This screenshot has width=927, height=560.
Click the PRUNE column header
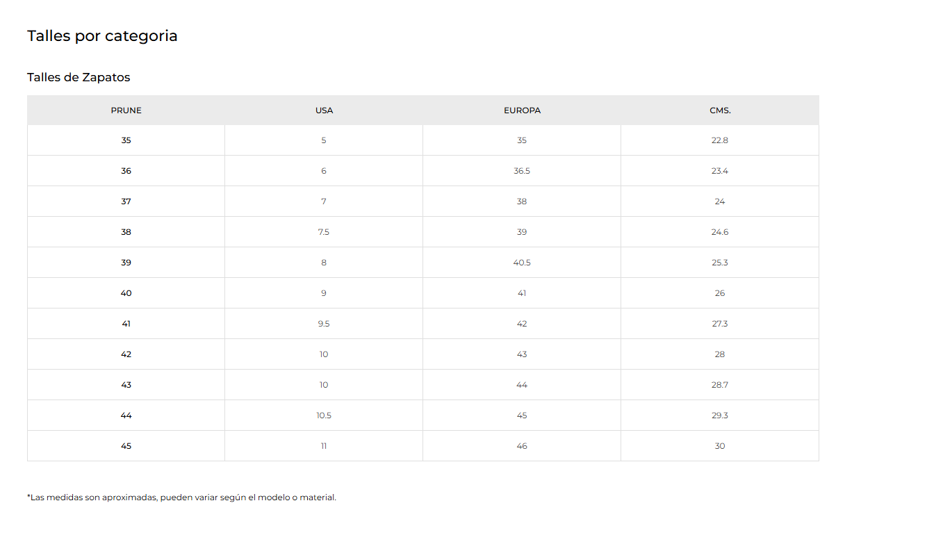click(x=126, y=110)
